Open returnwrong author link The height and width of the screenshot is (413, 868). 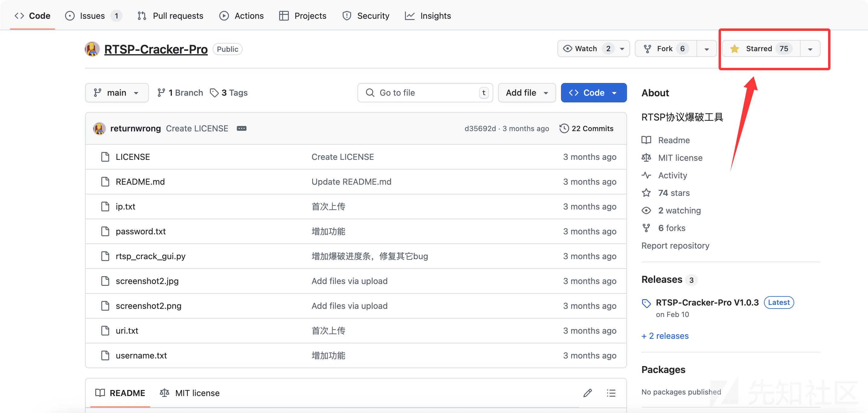135,129
